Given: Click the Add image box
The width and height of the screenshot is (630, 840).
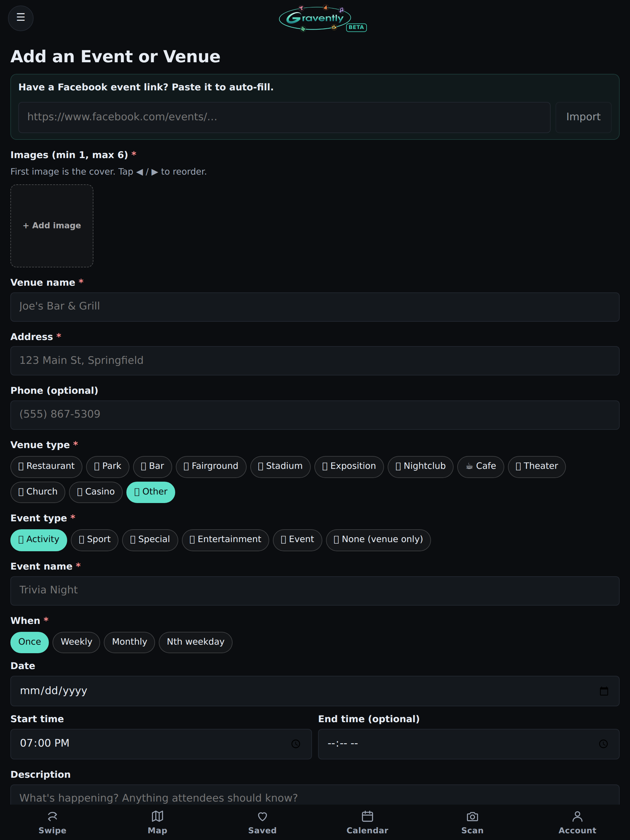Looking at the screenshot, I should coord(52,226).
